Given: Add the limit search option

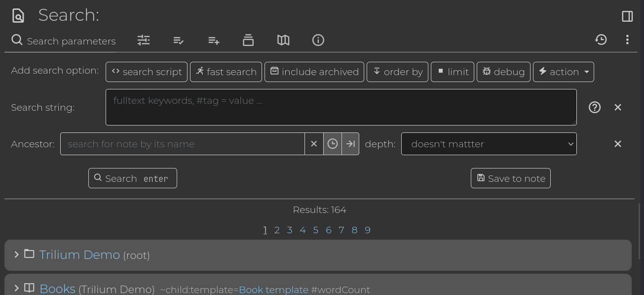Looking at the screenshot, I should point(453,72).
